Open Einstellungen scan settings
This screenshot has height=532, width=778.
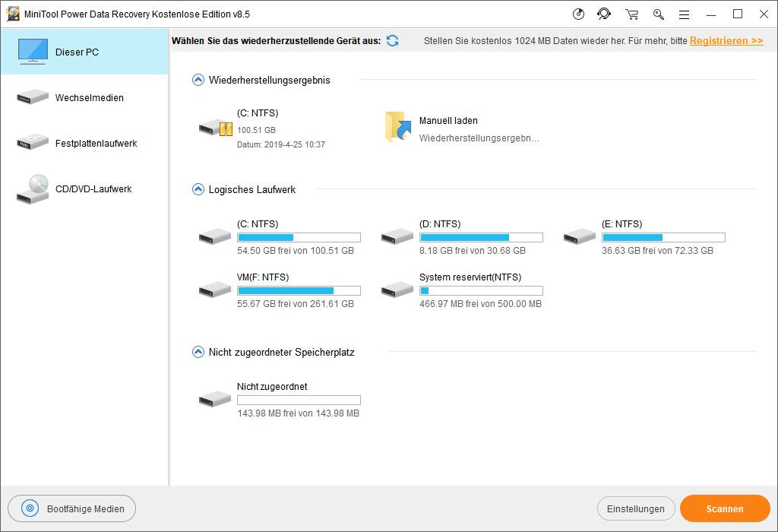pos(636,508)
